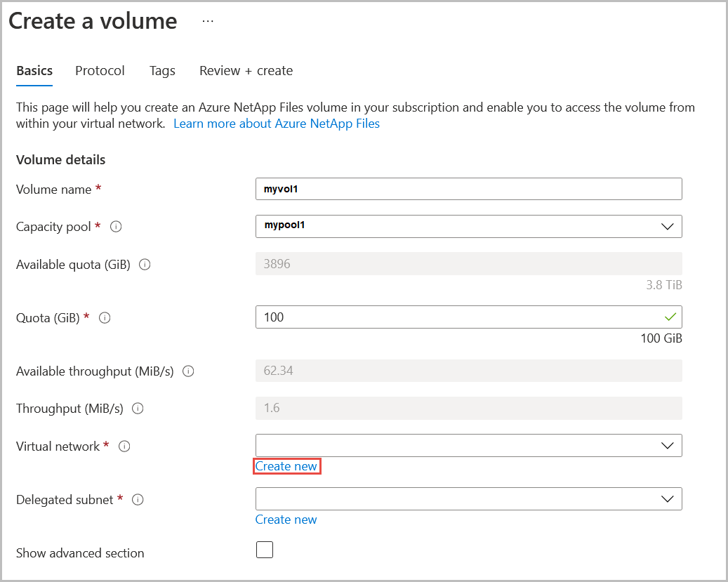Toggle the Show advanced section checkbox off
The height and width of the screenshot is (582, 728).
[265, 550]
